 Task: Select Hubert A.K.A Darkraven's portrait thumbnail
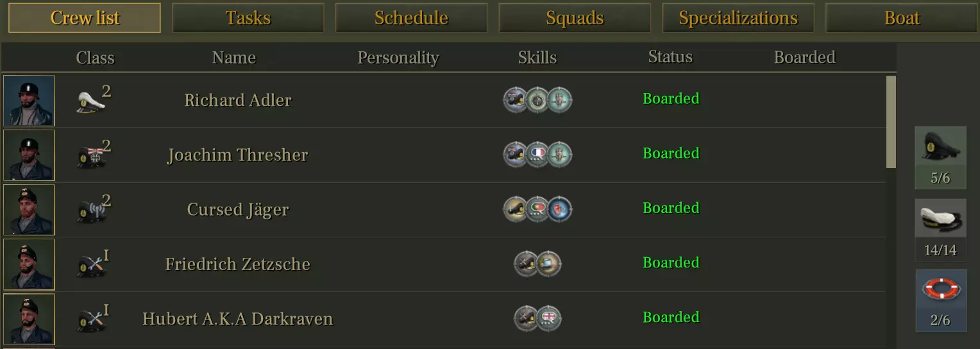[30, 319]
